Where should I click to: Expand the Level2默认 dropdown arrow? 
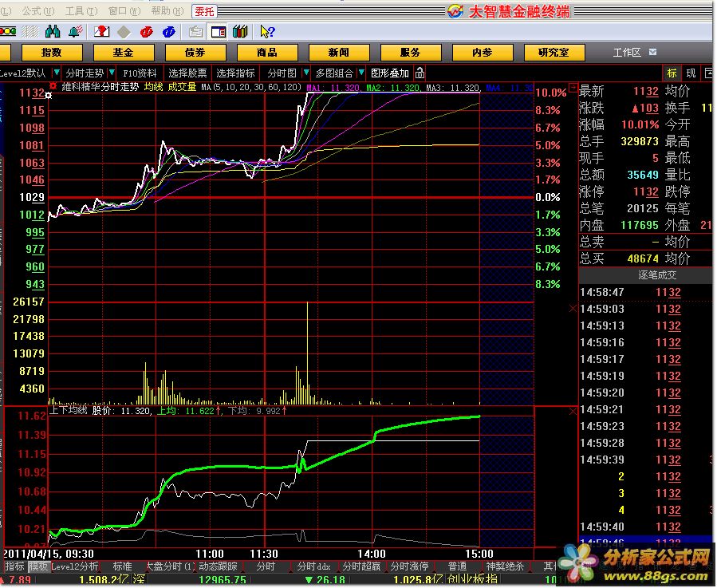click(x=56, y=73)
